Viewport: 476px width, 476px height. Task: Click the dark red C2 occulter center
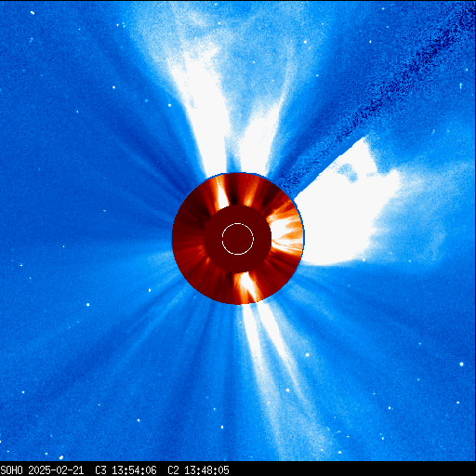pyautogui.click(x=238, y=239)
